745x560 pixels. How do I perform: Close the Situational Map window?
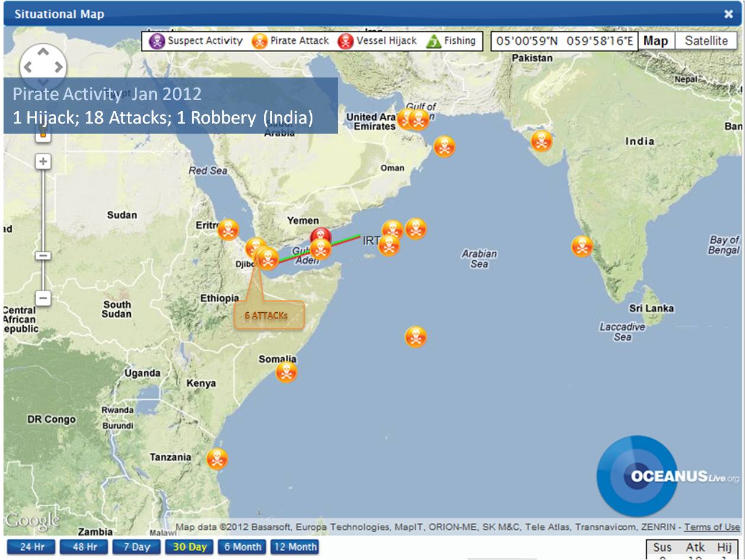click(x=728, y=14)
